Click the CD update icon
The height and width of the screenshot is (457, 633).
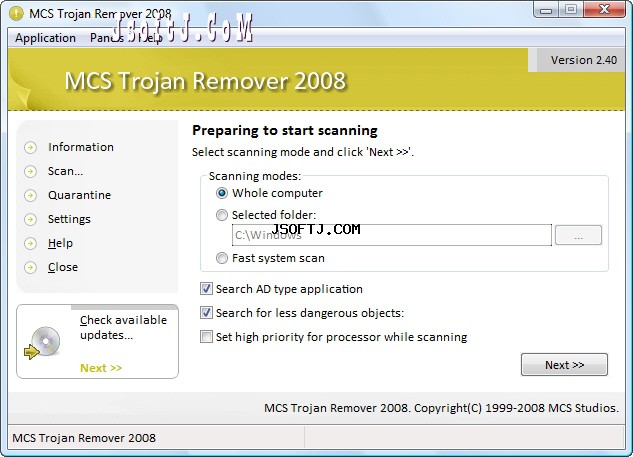click(x=43, y=343)
